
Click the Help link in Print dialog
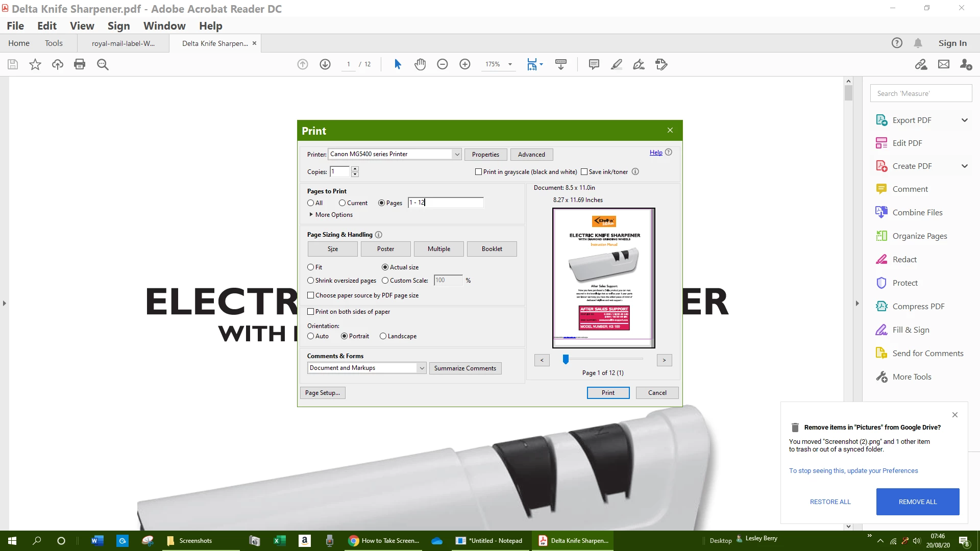tap(655, 153)
